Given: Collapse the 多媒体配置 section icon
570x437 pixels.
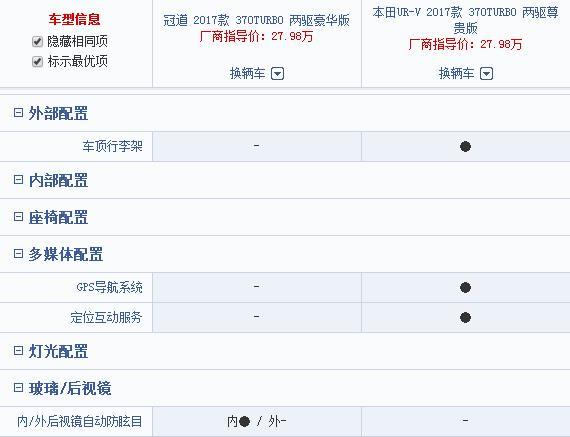Looking at the screenshot, I should [x=18, y=253].
